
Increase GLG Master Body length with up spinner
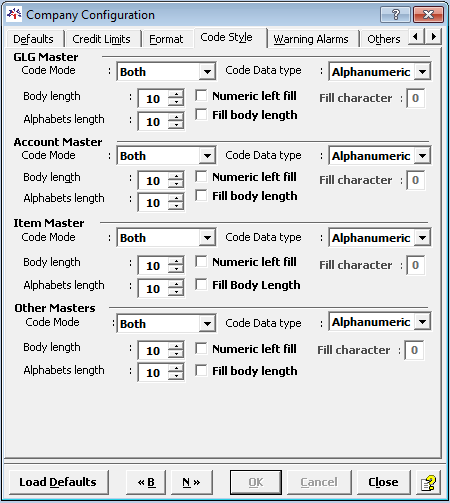tap(176, 95)
